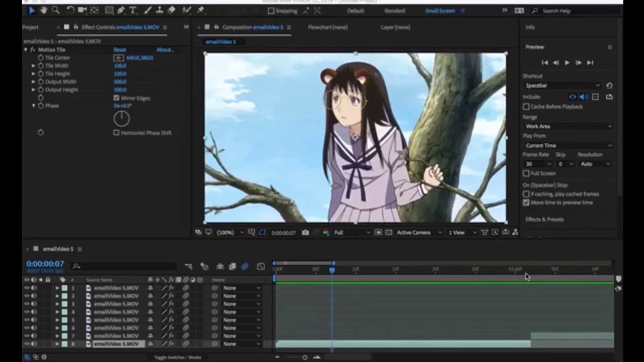Select the Type tool
This screenshot has width=644, height=362.
tap(133, 10)
